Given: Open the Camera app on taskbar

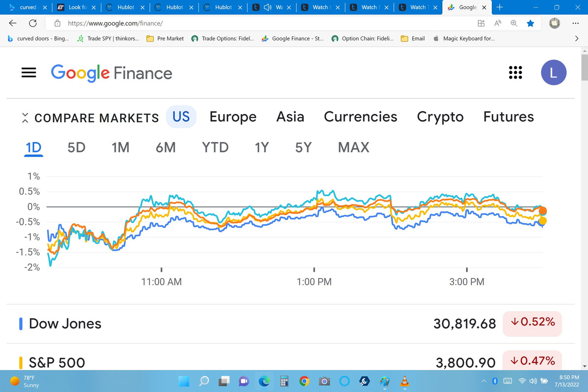Looking at the screenshot, I should point(324,381).
